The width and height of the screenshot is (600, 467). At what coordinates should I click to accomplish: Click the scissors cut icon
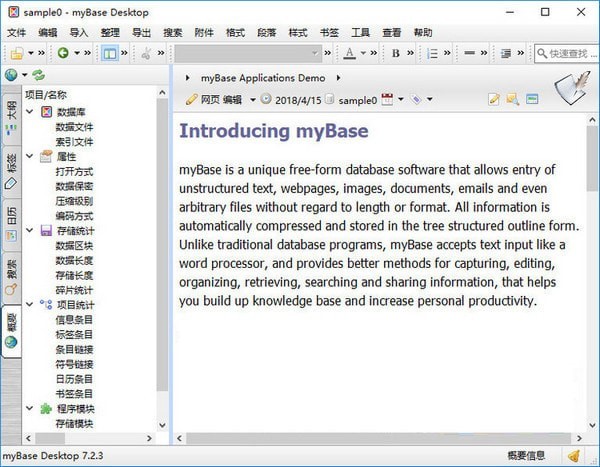[x=146, y=53]
